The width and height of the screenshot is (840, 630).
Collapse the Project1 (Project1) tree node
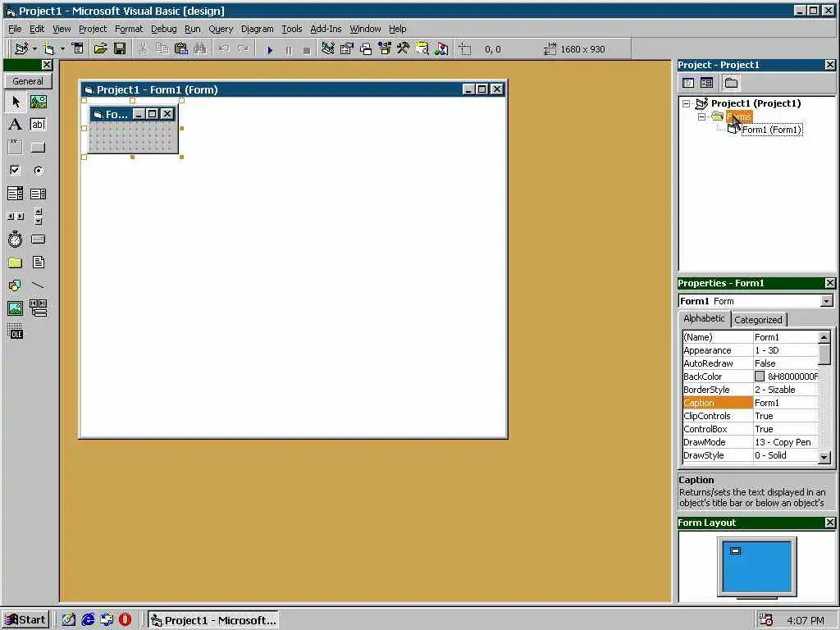point(687,103)
